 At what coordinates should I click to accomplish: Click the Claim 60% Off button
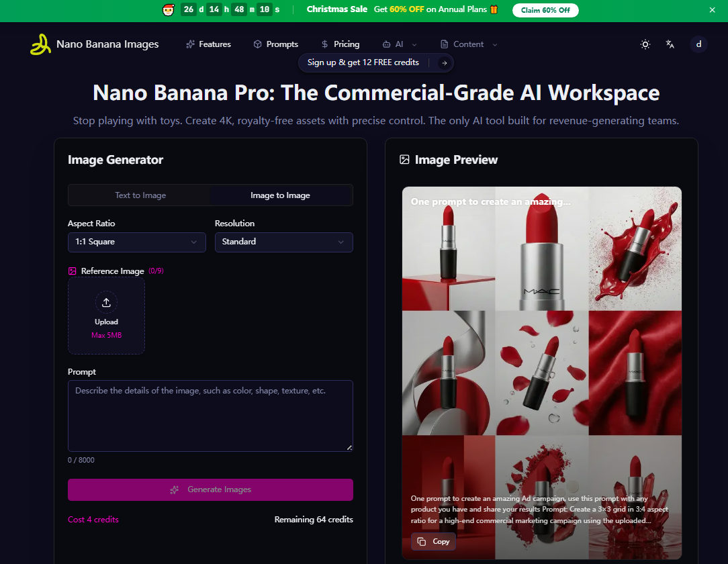545,10
